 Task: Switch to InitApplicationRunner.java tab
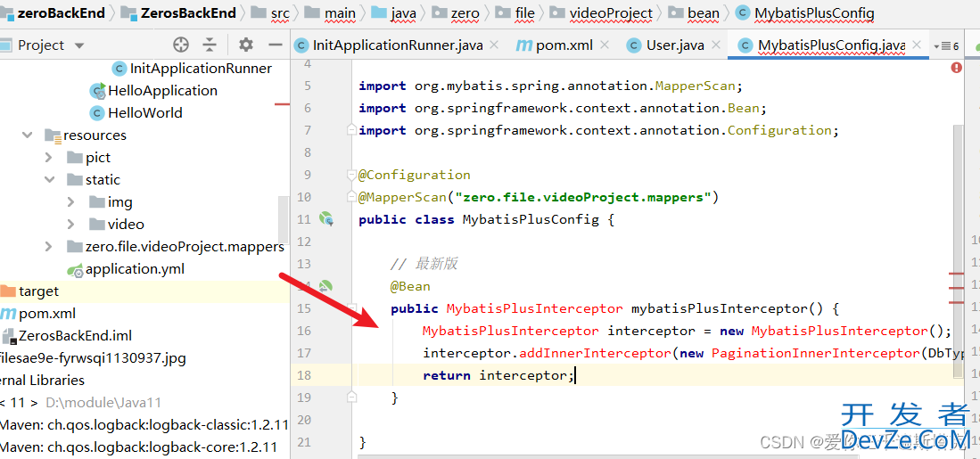(x=398, y=45)
